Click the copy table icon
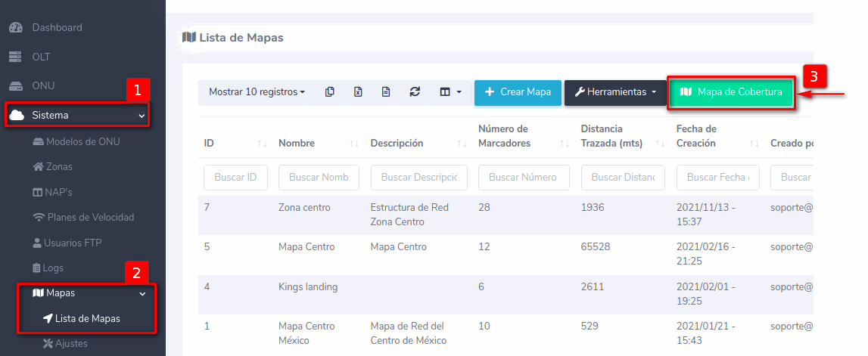This screenshot has width=868, height=356. tap(330, 92)
